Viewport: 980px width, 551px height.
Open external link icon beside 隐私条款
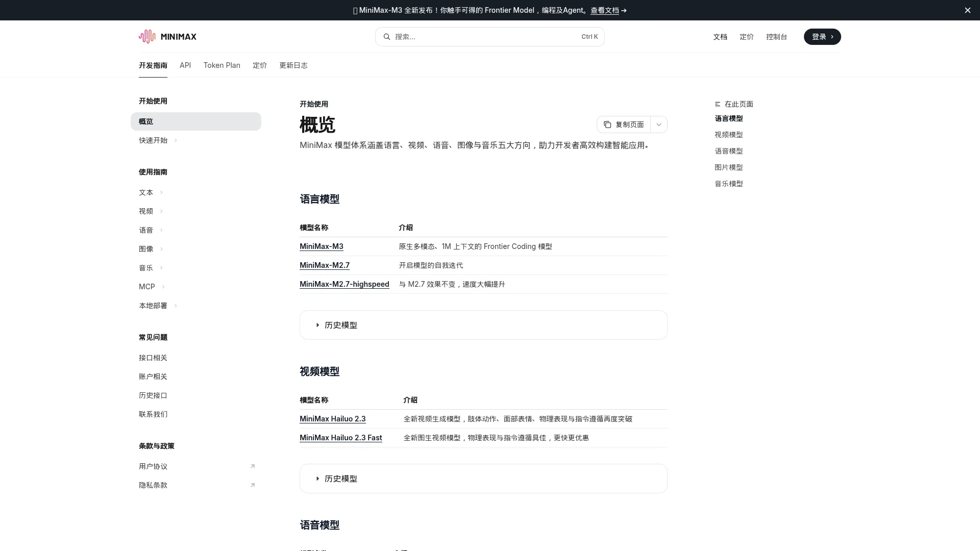pos(252,485)
